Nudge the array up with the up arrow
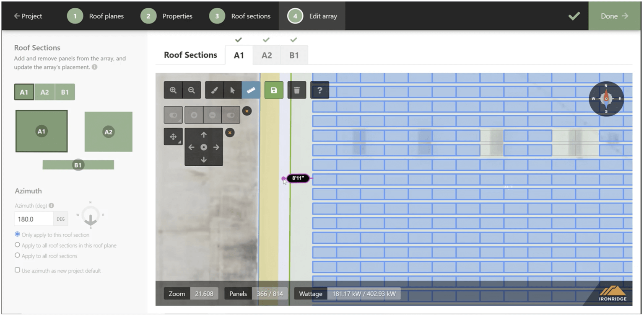 click(204, 135)
